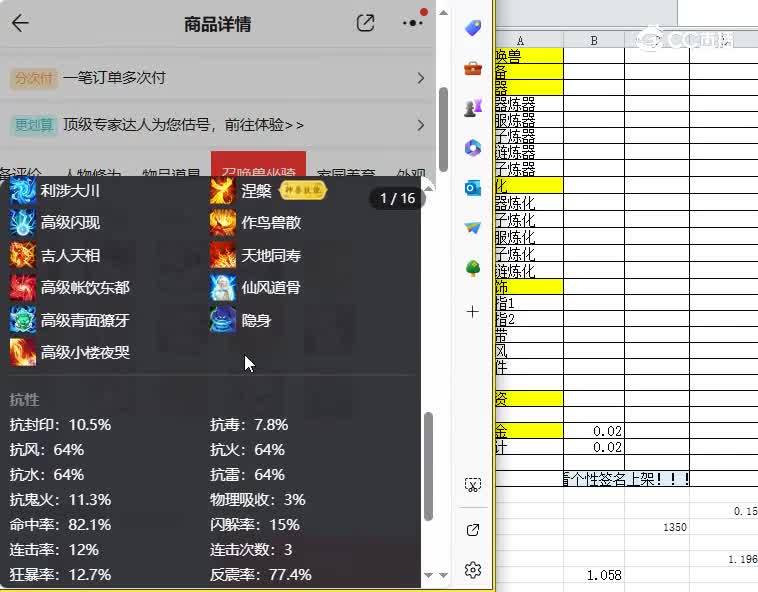This screenshot has height=592, width=758.
Task: Open the three-dot more menu
Action: [x=412, y=23]
